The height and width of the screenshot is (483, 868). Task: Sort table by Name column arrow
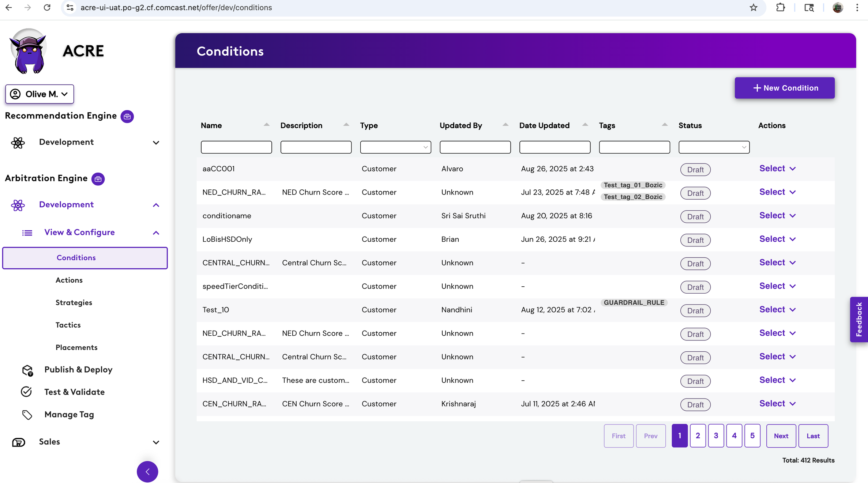[x=266, y=125]
